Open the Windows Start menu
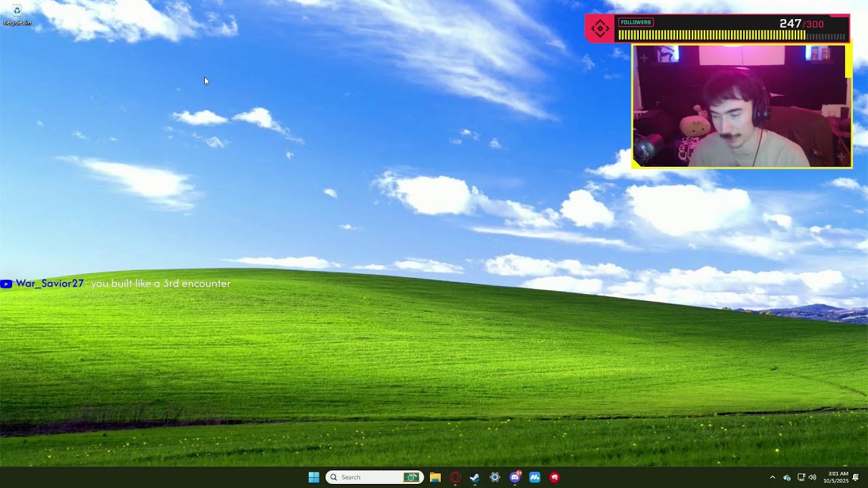This screenshot has width=868, height=488. click(314, 477)
